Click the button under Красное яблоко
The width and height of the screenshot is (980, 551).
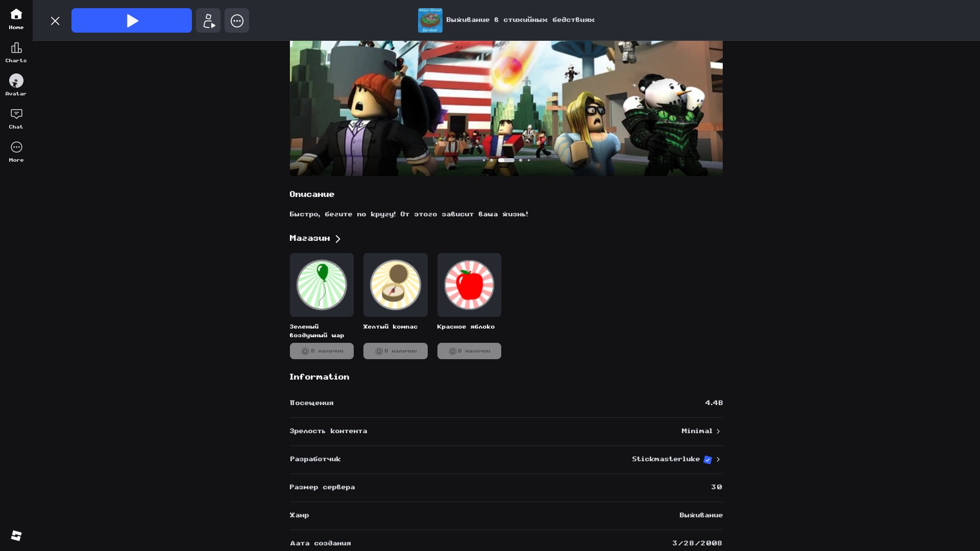point(469,351)
